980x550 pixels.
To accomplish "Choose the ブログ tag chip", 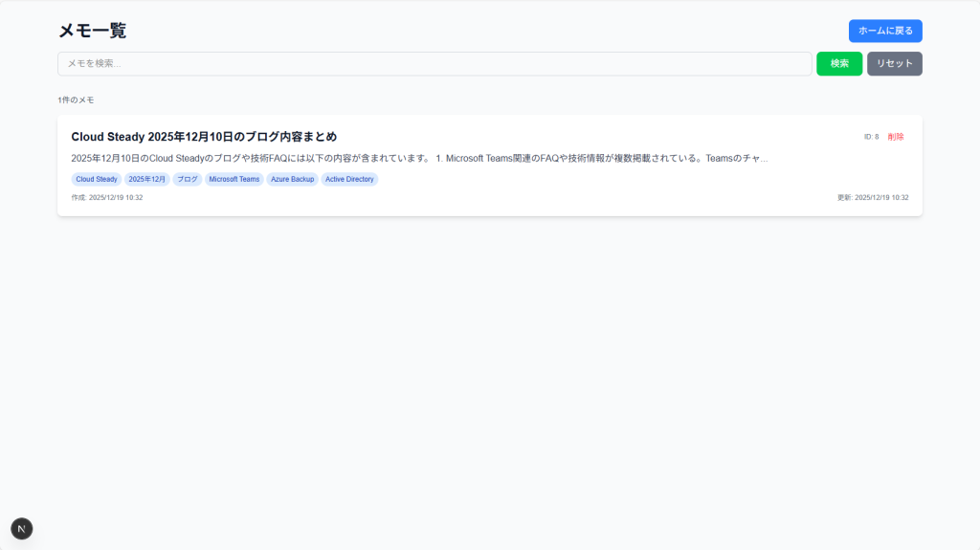I will click(x=188, y=179).
